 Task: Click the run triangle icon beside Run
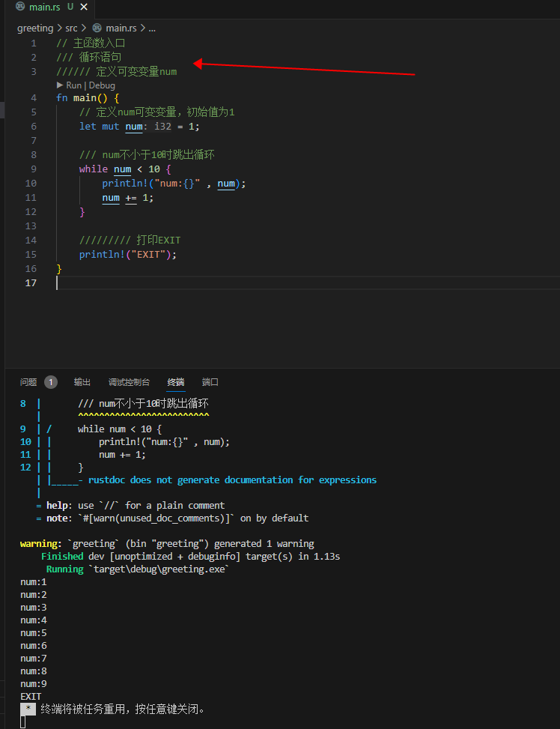coord(59,85)
